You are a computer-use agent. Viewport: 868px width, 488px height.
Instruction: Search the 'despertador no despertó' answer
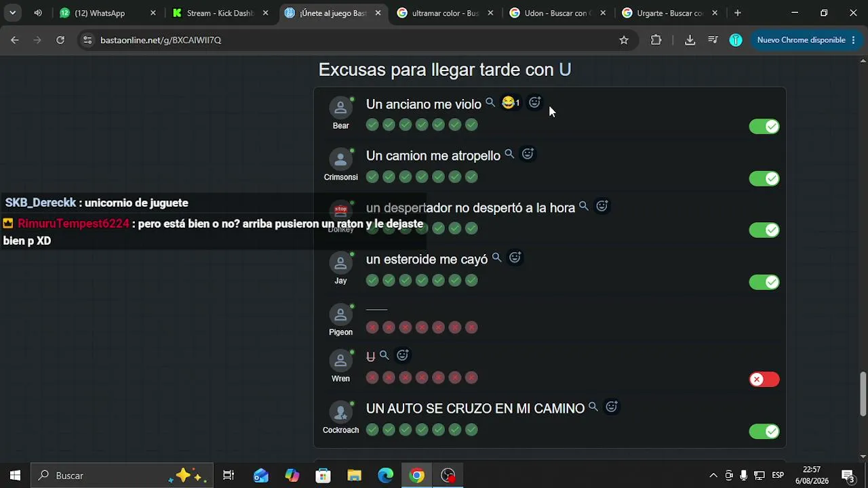(583, 206)
